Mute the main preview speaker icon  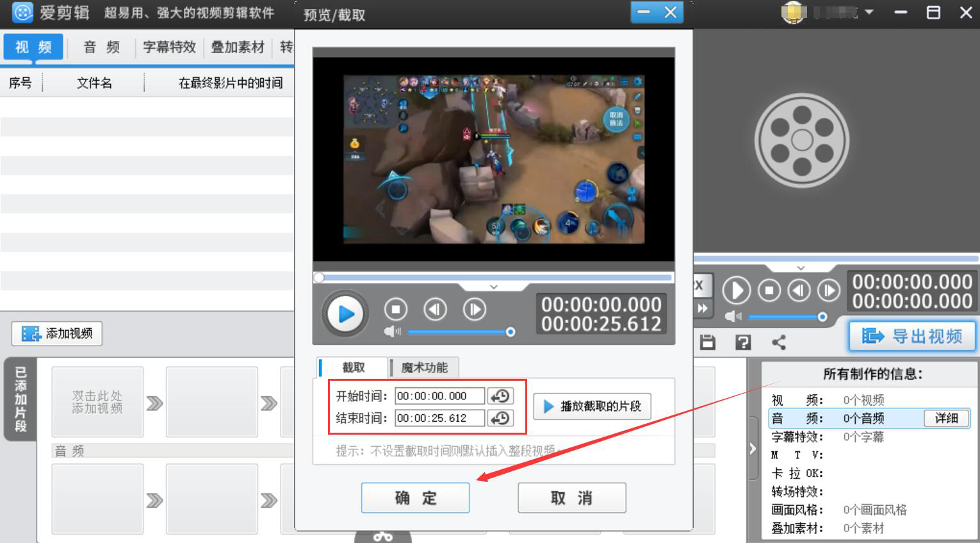pyautogui.click(x=733, y=317)
